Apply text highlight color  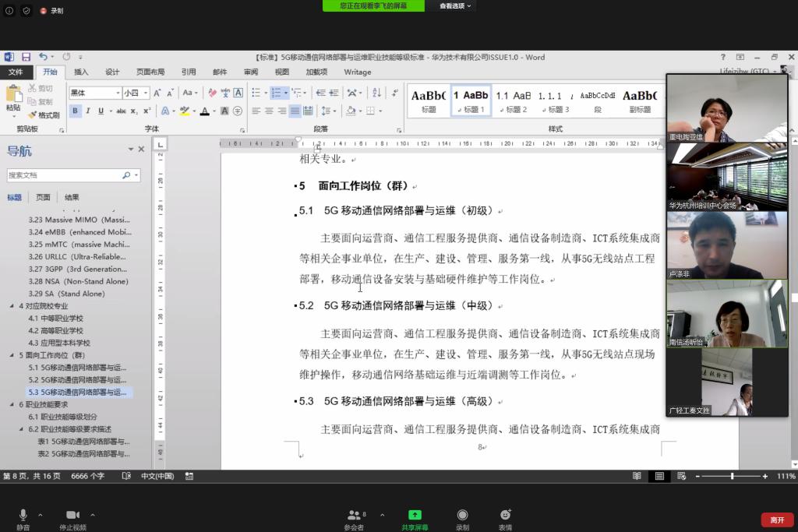click(185, 111)
